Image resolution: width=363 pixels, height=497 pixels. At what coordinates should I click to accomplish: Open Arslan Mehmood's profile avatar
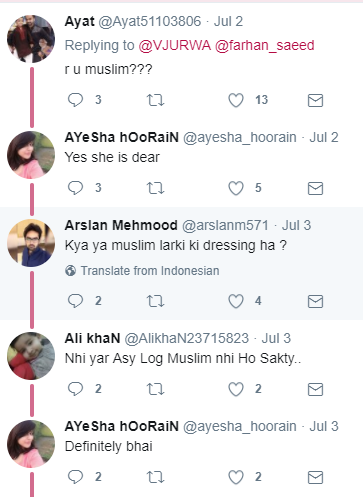click(31, 243)
